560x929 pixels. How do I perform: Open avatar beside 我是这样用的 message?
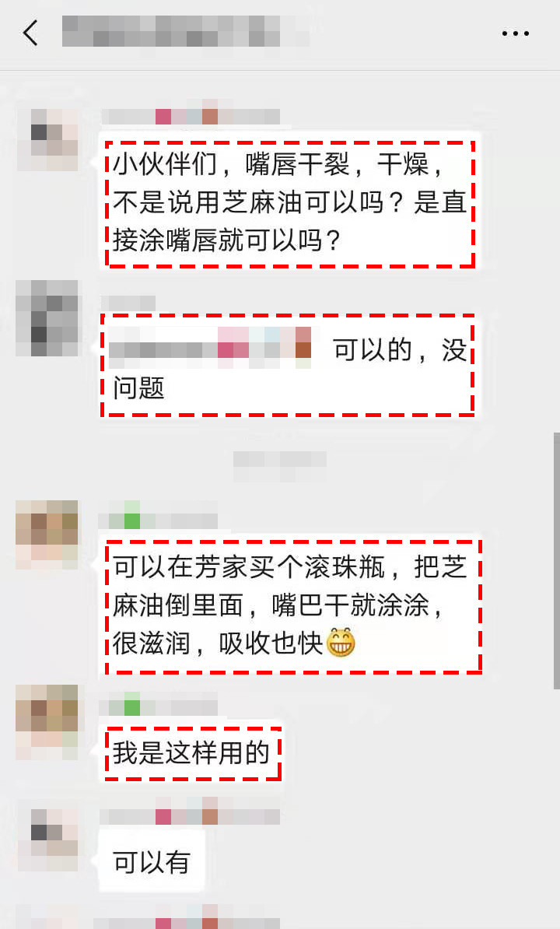(x=47, y=721)
